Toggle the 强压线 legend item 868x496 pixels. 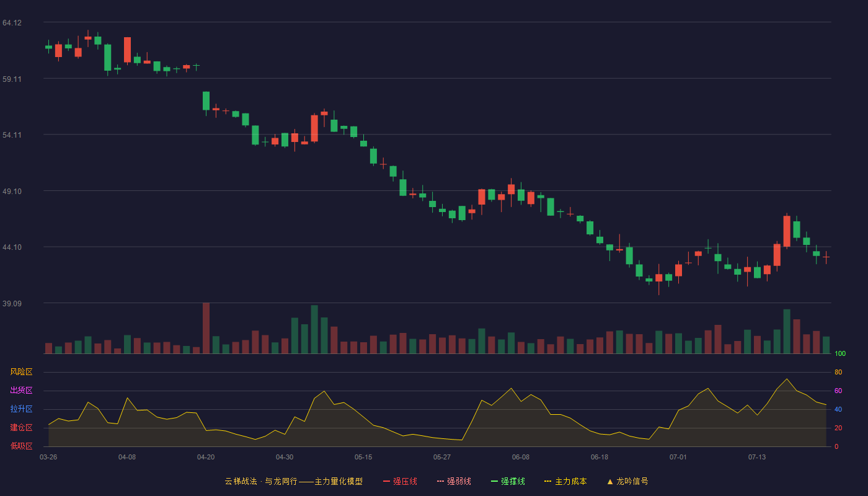(x=400, y=481)
